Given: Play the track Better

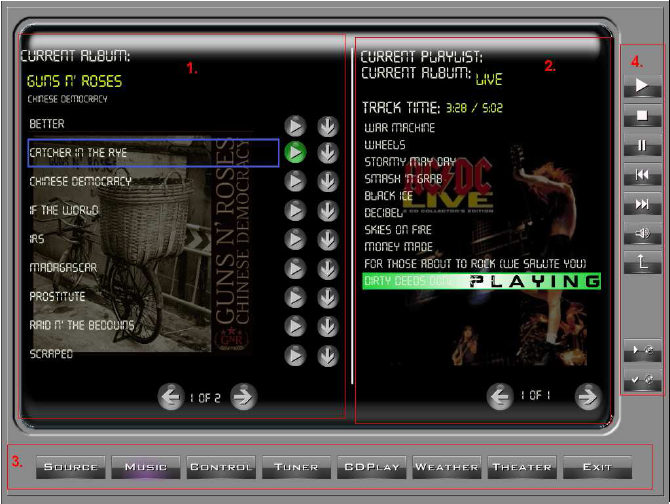Looking at the screenshot, I should [295, 126].
